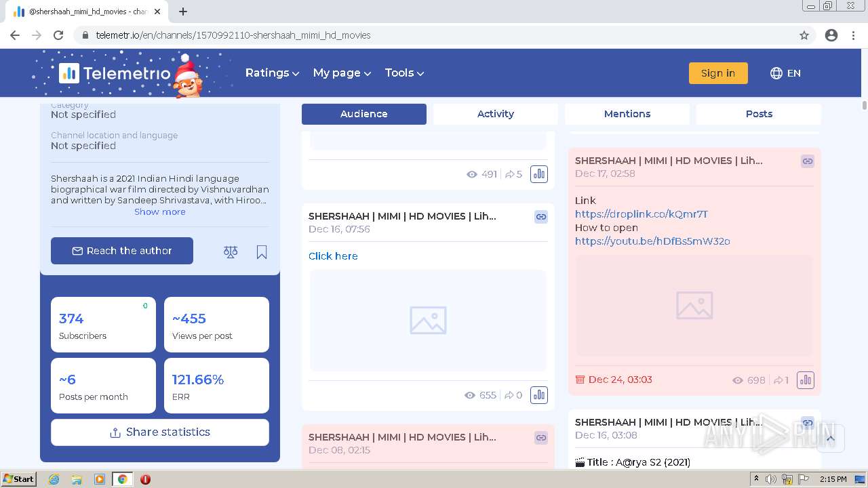Switch to the Activity tab
Viewport: 868px width, 488px height.
pyautogui.click(x=496, y=114)
